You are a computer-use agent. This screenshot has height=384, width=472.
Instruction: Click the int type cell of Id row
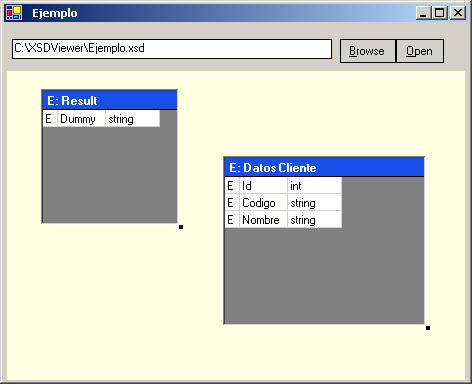[x=314, y=186]
